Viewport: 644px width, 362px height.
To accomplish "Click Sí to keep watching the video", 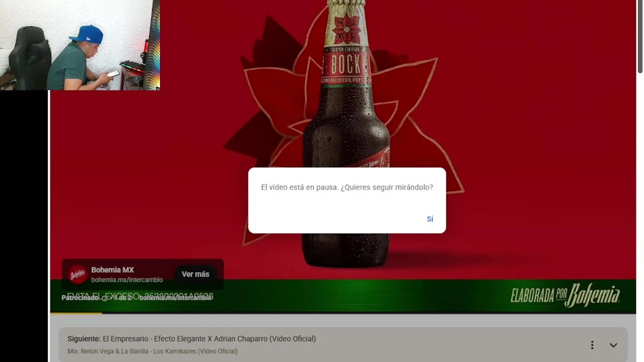I will pos(430,219).
